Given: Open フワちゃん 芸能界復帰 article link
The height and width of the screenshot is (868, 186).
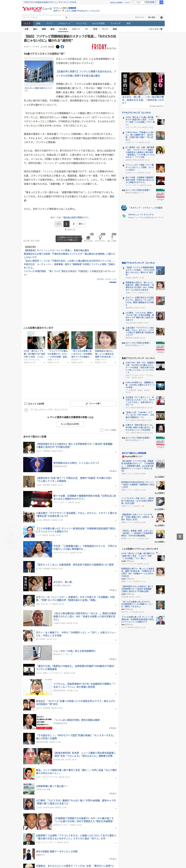Looking at the screenshot, I should (x=84, y=685).
